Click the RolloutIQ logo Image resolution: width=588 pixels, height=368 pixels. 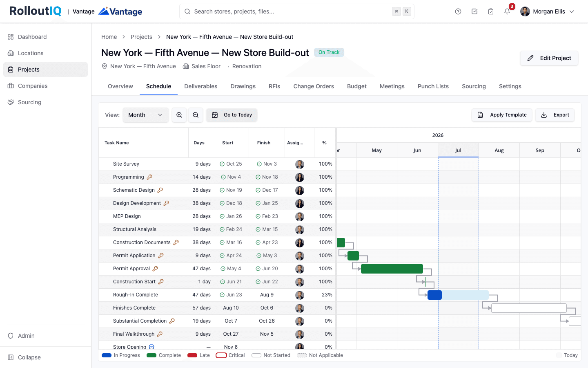pos(36,11)
